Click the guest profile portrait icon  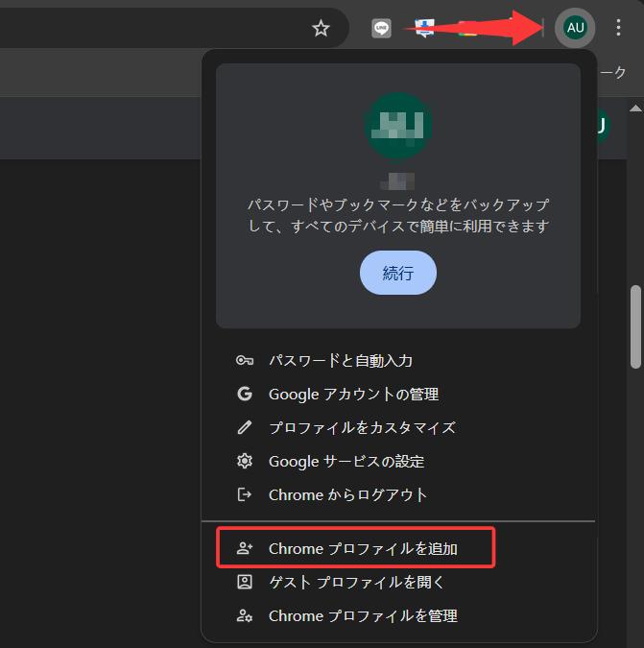click(245, 583)
